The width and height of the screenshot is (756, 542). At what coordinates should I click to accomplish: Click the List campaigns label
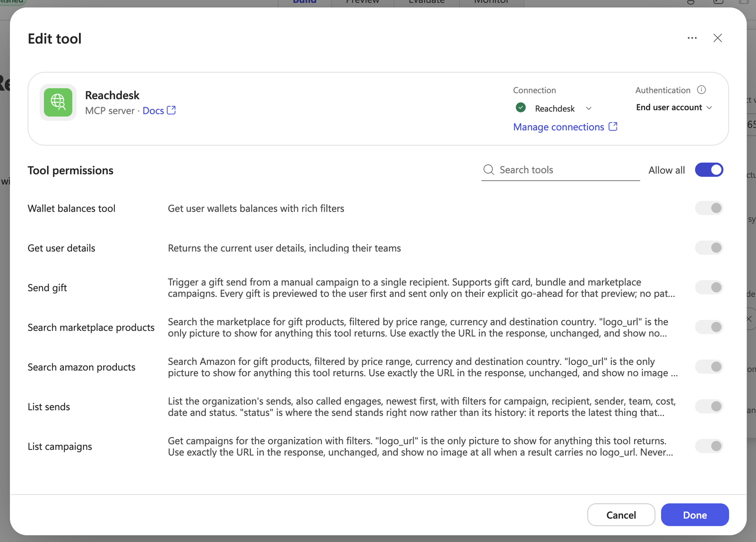click(x=60, y=447)
